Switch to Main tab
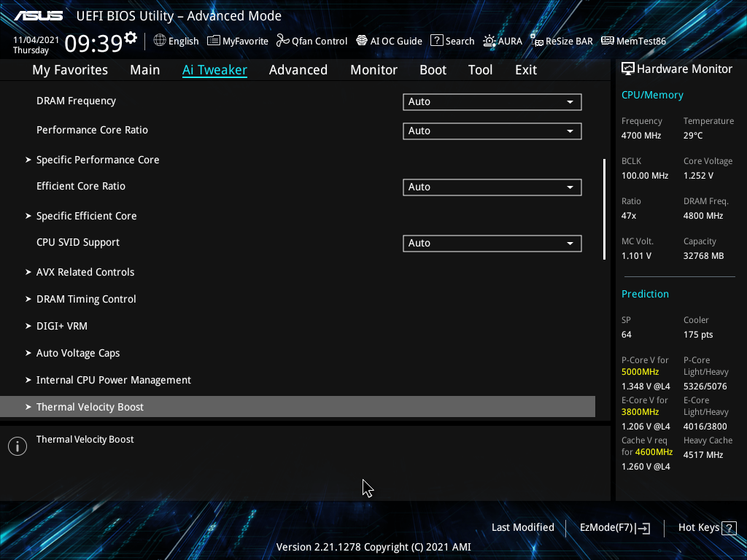This screenshot has width=747, height=560. click(145, 70)
